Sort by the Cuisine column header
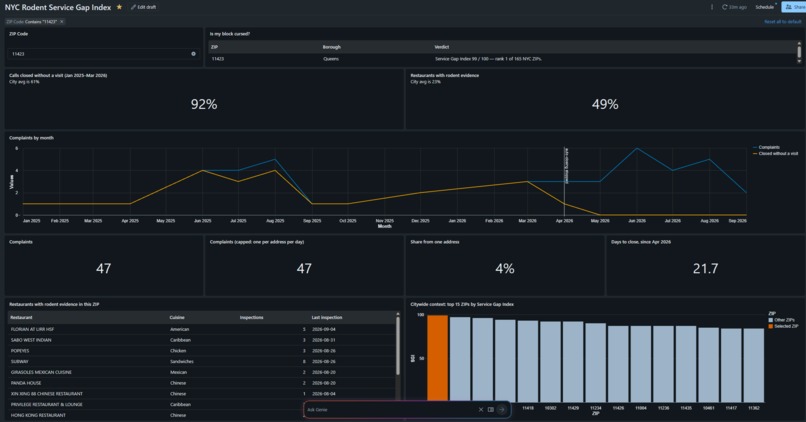 [177, 317]
